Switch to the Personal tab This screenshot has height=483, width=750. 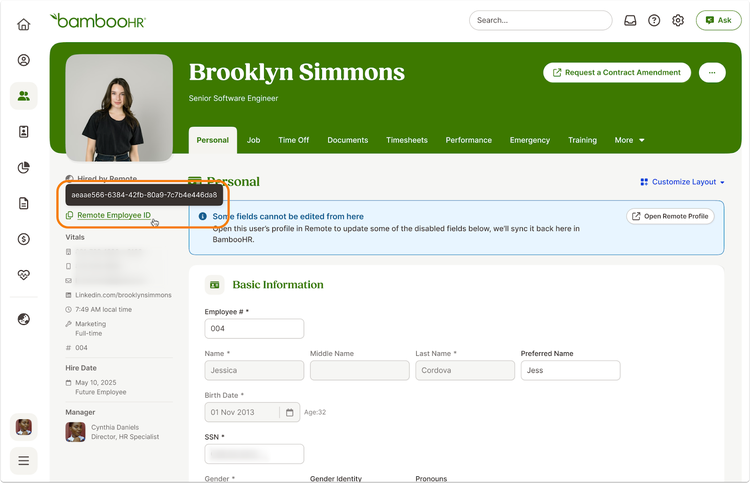[x=212, y=140]
